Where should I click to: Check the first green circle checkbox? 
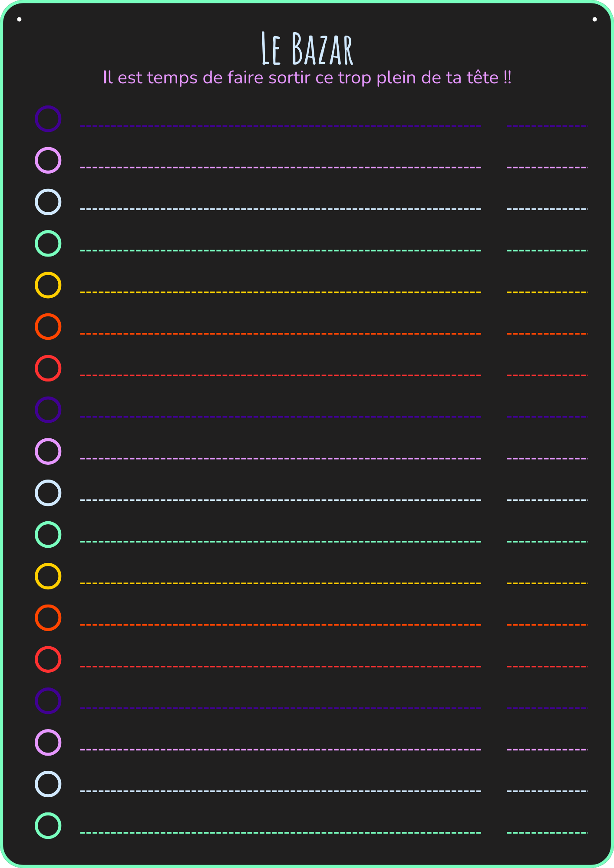point(48,243)
